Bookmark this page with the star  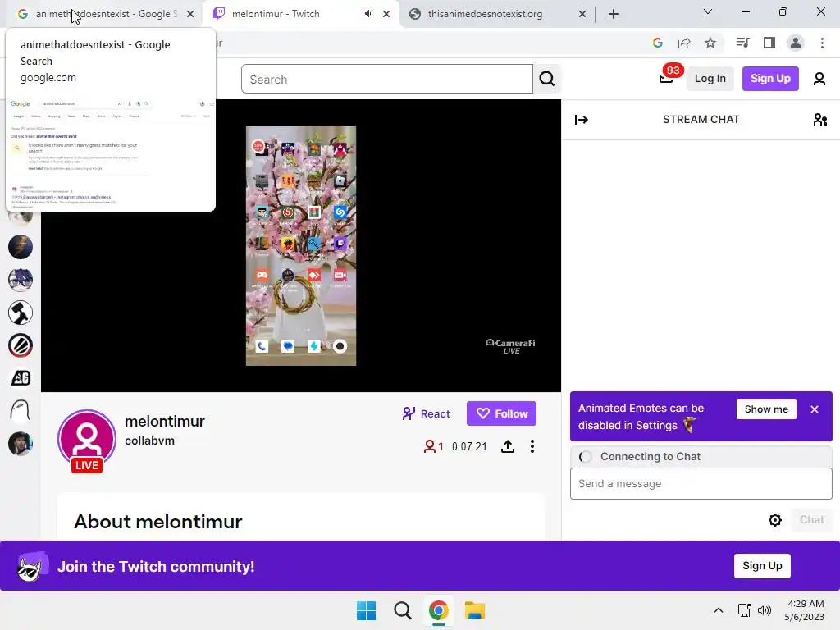click(x=710, y=43)
